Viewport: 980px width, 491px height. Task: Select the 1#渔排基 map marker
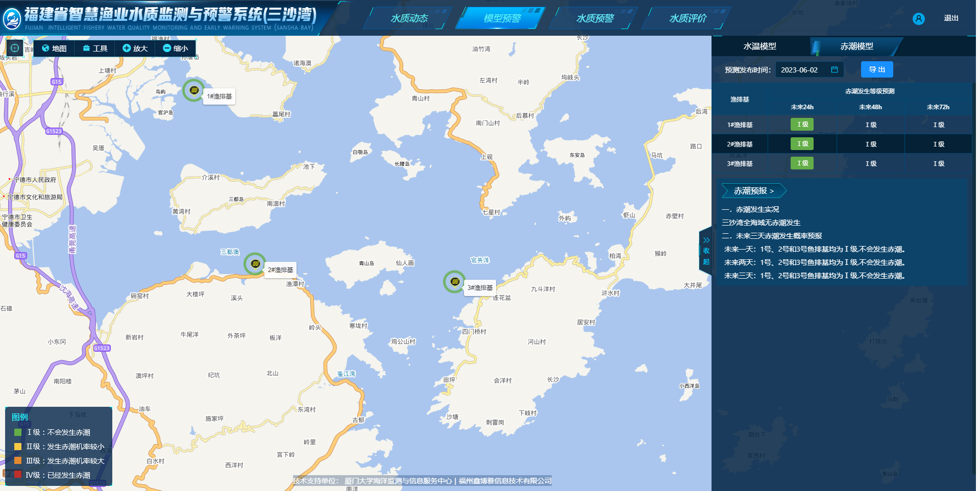(x=194, y=90)
